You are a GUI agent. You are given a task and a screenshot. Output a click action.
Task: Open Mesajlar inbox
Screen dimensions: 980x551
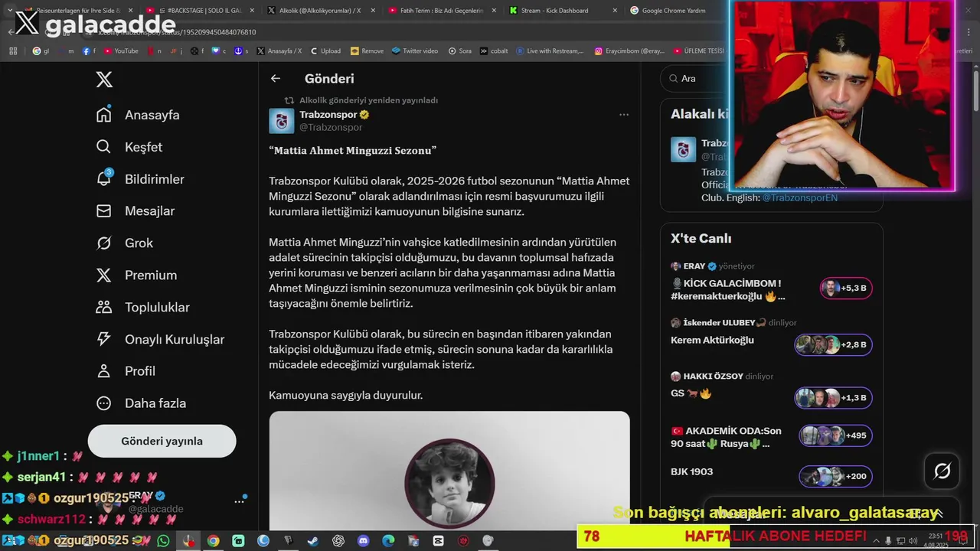point(136,211)
